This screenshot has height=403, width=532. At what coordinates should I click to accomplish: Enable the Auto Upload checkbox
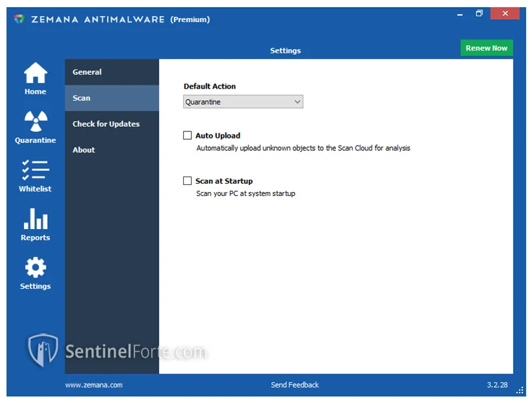click(187, 135)
